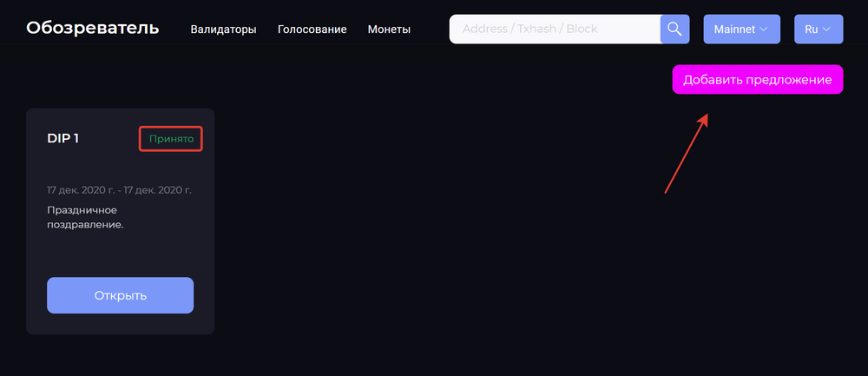The width and height of the screenshot is (868, 376).
Task: Click Открыть on DIP 1 card
Action: pos(120,295)
